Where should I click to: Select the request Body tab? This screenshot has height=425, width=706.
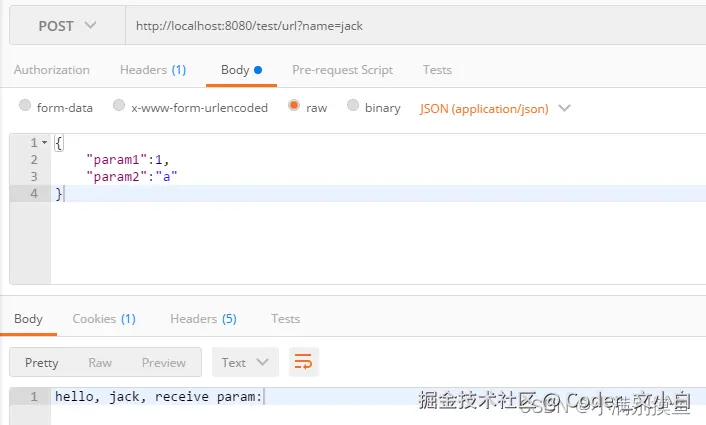pos(241,70)
